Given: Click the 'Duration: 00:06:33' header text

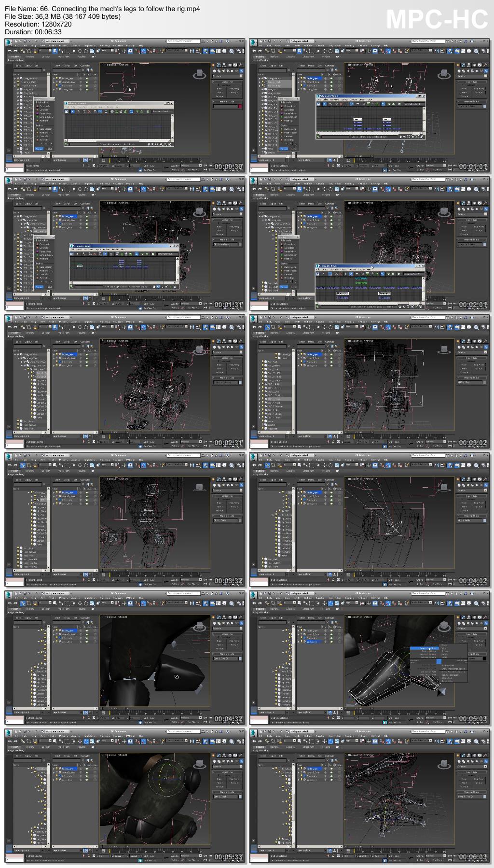Looking at the screenshot, I should pyautogui.click(x=33, y=32).
